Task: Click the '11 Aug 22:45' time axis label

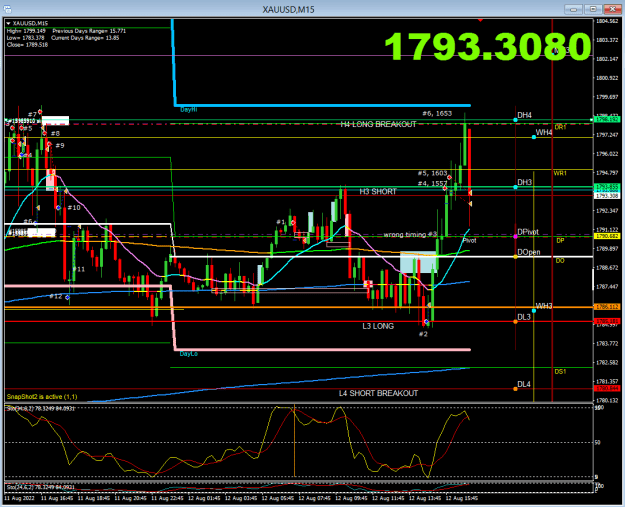Action: click(x=167, y=498)
